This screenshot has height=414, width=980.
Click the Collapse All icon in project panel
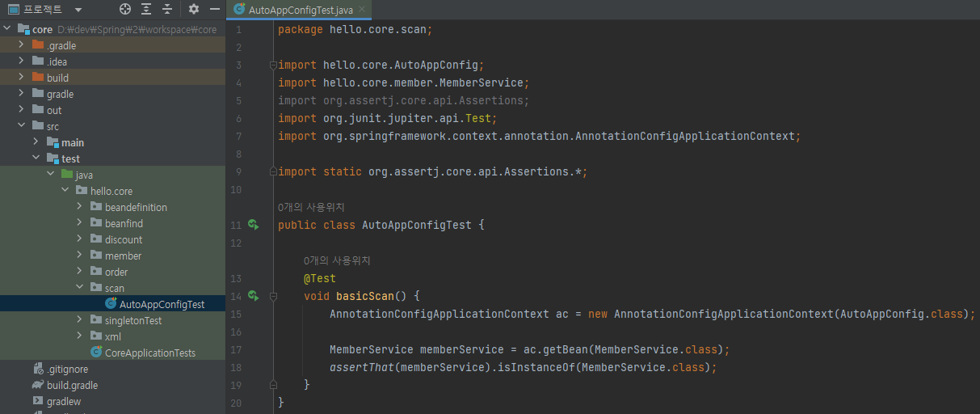[x=167, y=10]
